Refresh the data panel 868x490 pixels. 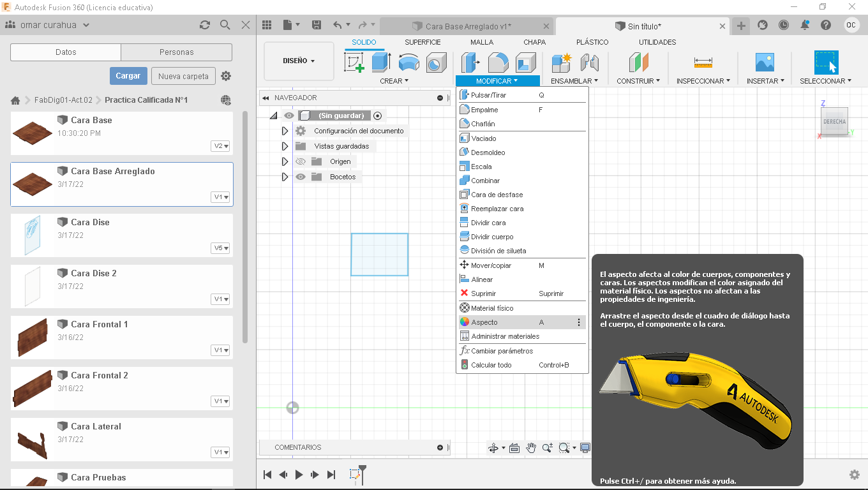(x=204, y=25)
